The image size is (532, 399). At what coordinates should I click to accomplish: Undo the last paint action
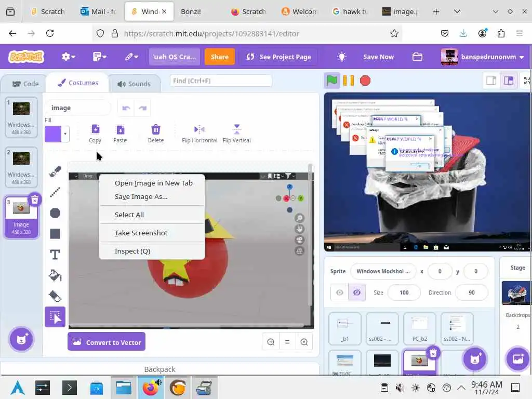[126, 108]
